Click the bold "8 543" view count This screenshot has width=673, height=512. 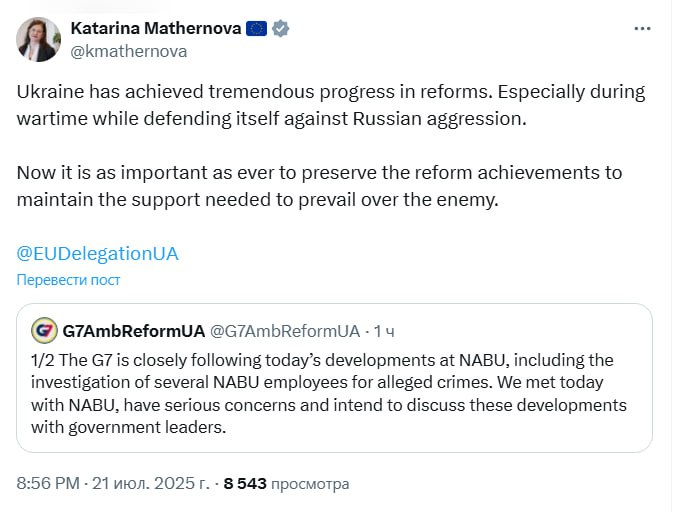245,484
